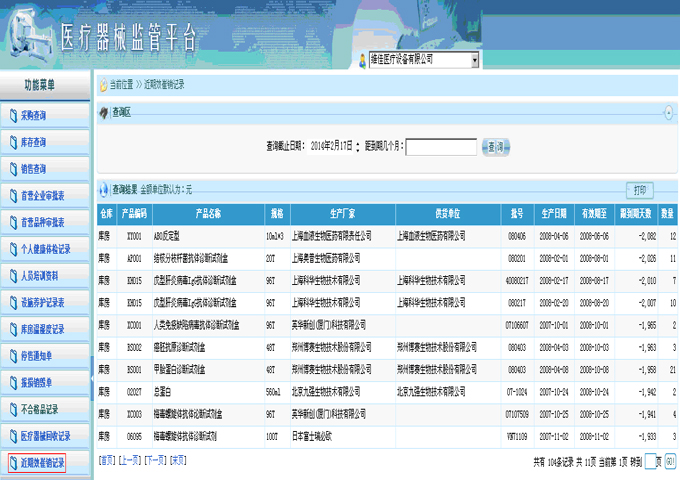
Task: Click the current location icon in breadcrumb
Action: pos(104,85)
